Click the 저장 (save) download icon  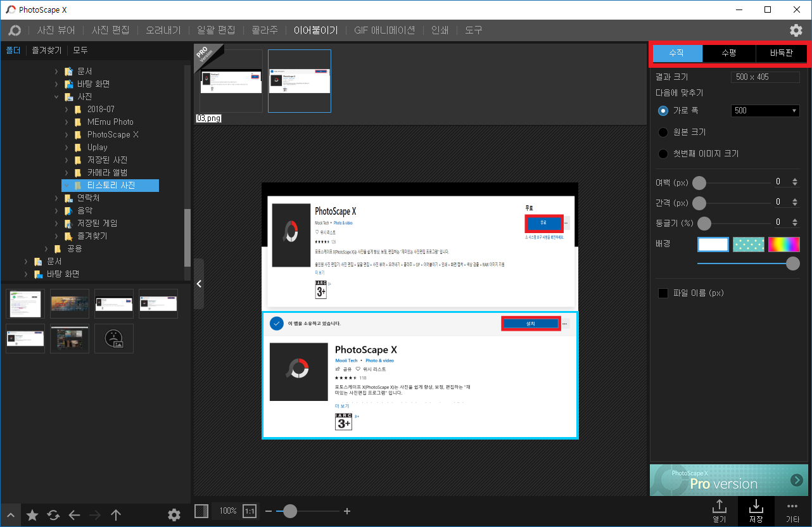pyautogui.click(x=756, y=511)
